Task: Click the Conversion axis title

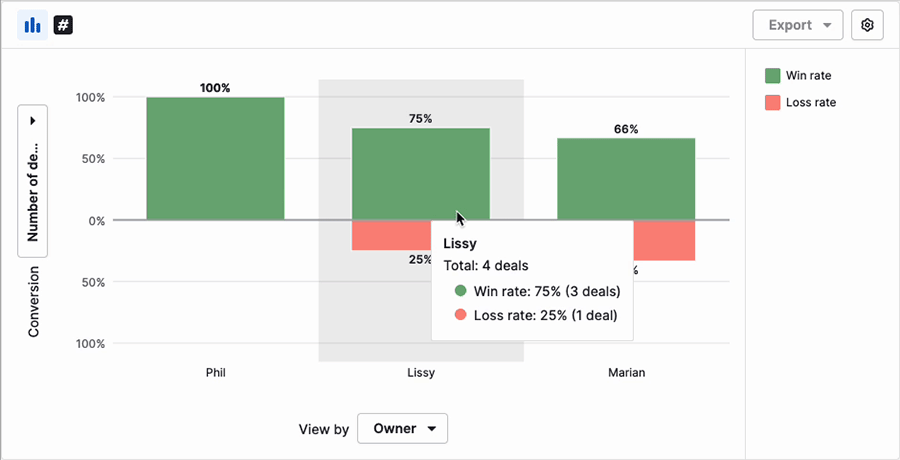Action: point(33,301)
